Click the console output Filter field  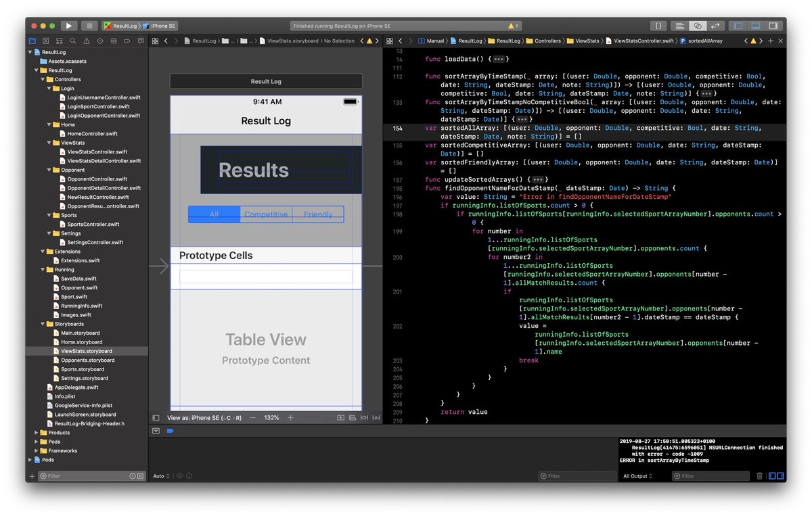point(710,476)
